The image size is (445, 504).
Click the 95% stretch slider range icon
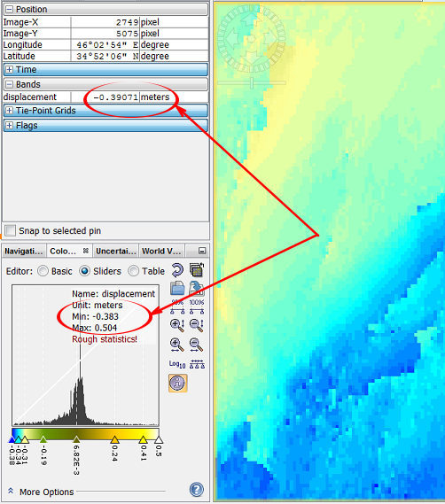click(177, 306)
